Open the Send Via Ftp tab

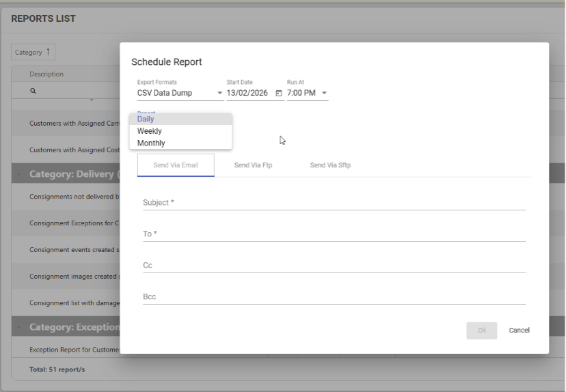[253, 165]
